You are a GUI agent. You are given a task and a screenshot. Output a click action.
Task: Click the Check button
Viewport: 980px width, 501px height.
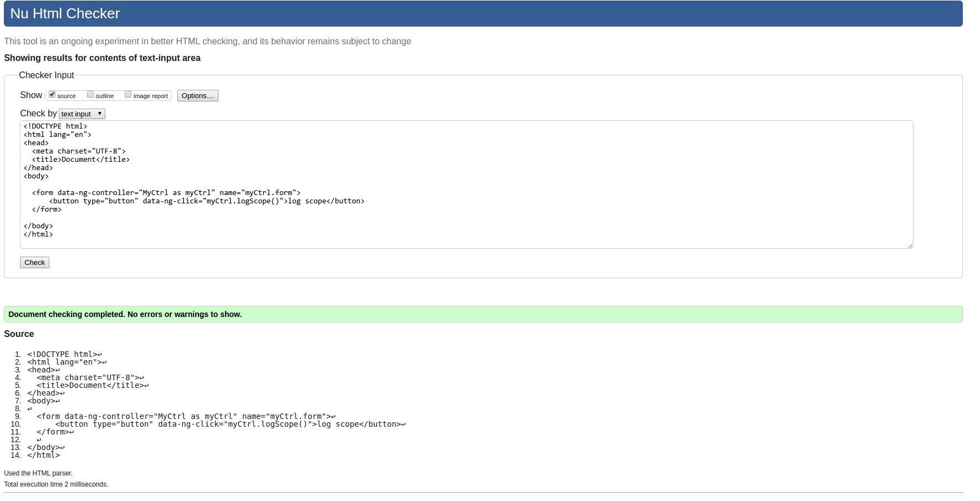[34, 263]
